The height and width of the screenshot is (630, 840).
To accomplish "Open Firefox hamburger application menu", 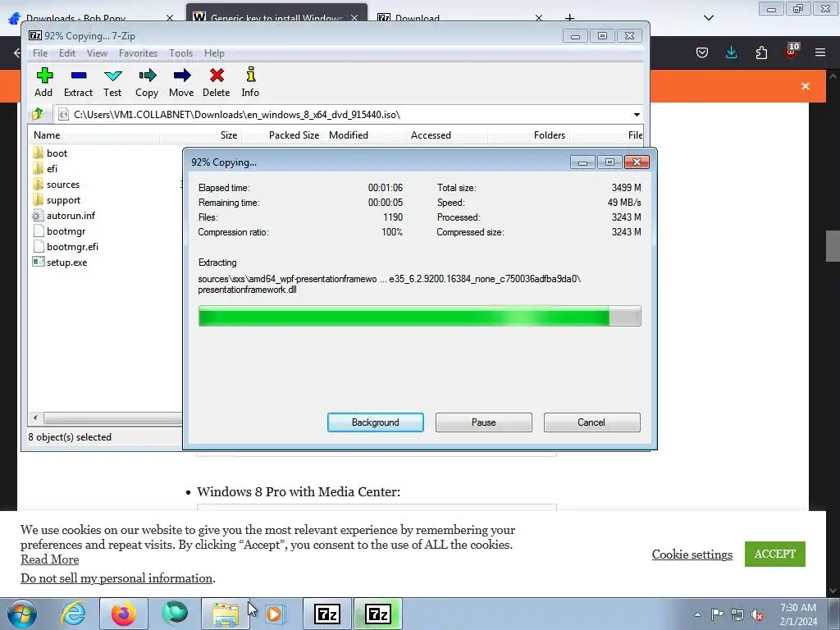I will 820,52.
